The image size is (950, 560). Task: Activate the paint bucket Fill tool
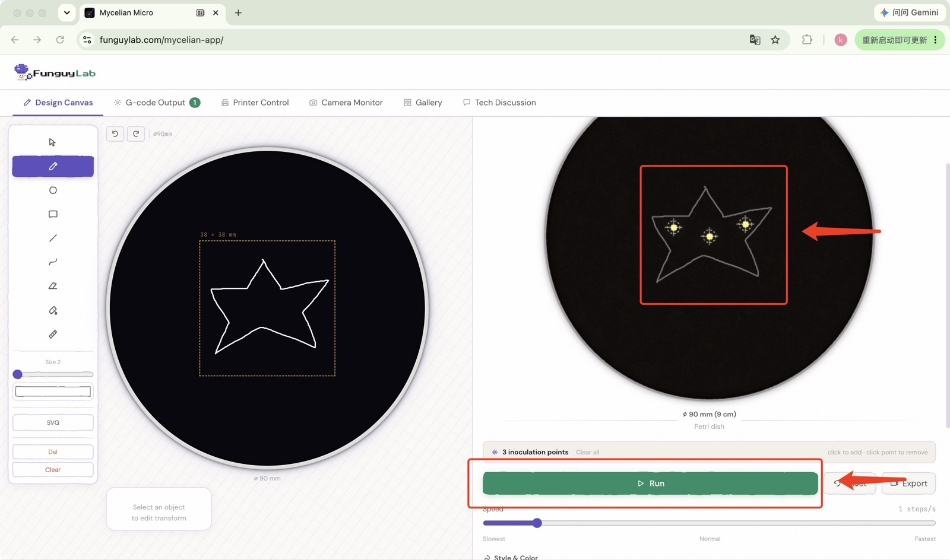53,310
